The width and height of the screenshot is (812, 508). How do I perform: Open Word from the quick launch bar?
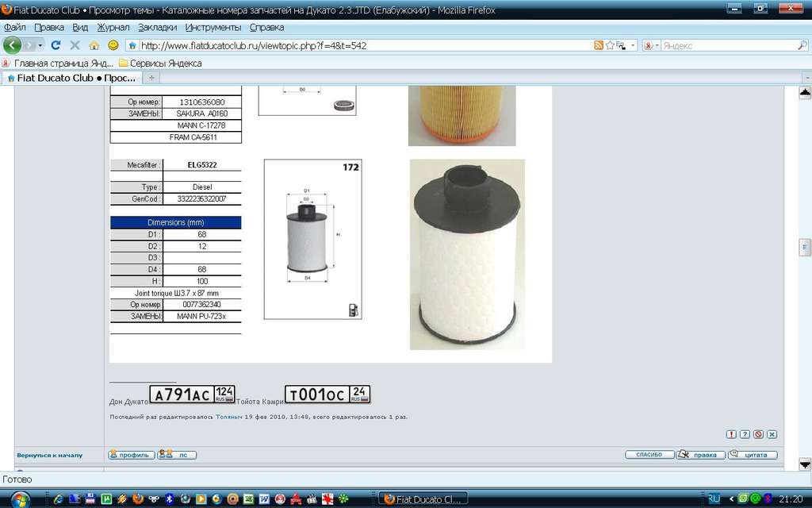point(264,499)
